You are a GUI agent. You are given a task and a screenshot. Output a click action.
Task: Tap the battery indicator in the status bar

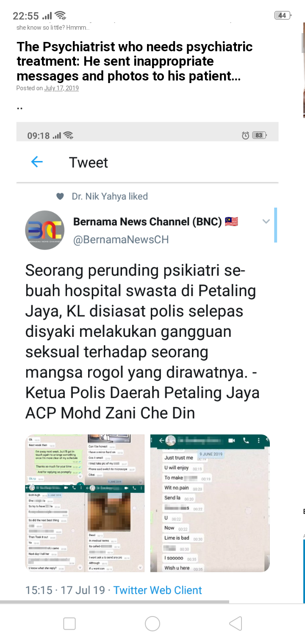coord(282,16)
